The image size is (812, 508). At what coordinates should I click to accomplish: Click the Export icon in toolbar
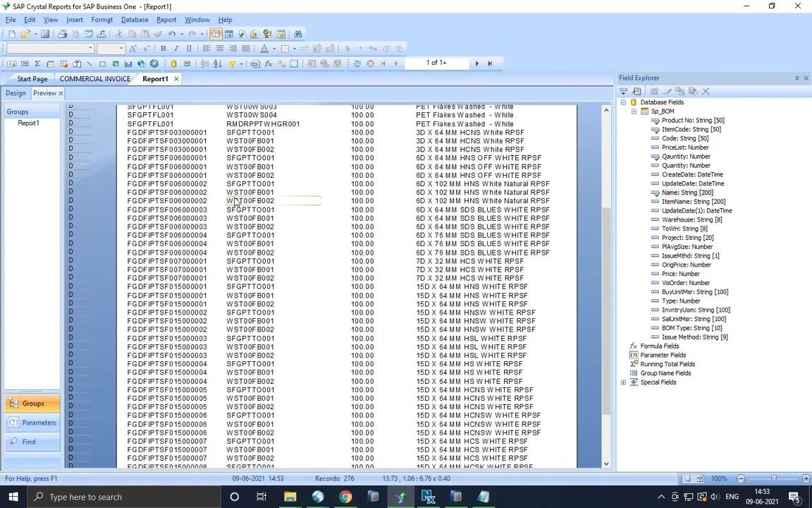[x=101, y=34]
